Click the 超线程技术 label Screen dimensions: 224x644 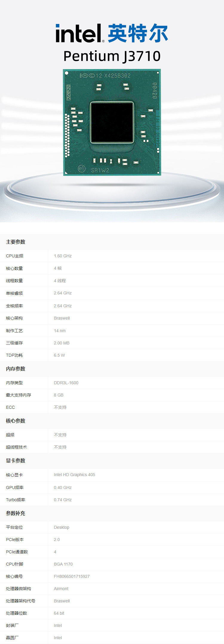point(16,447)
